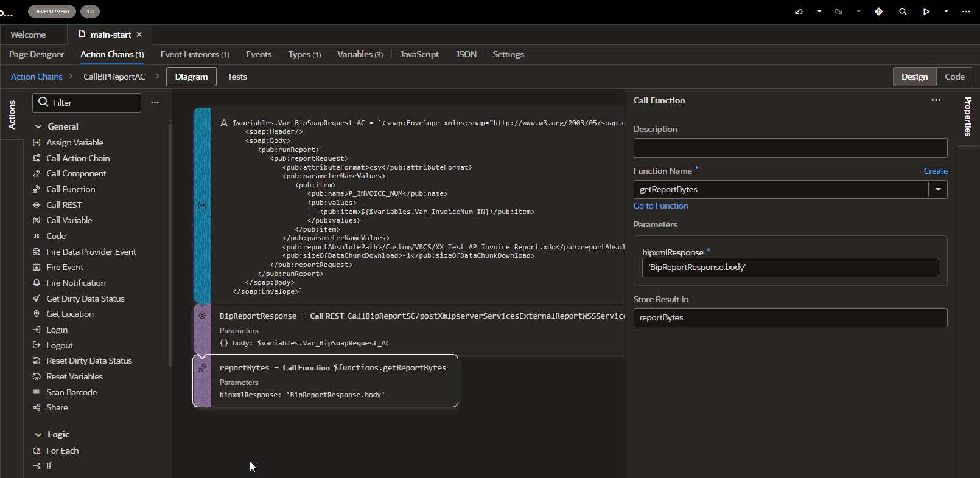
Task: Select the Fire Notification bell icon
Action: 37,283
